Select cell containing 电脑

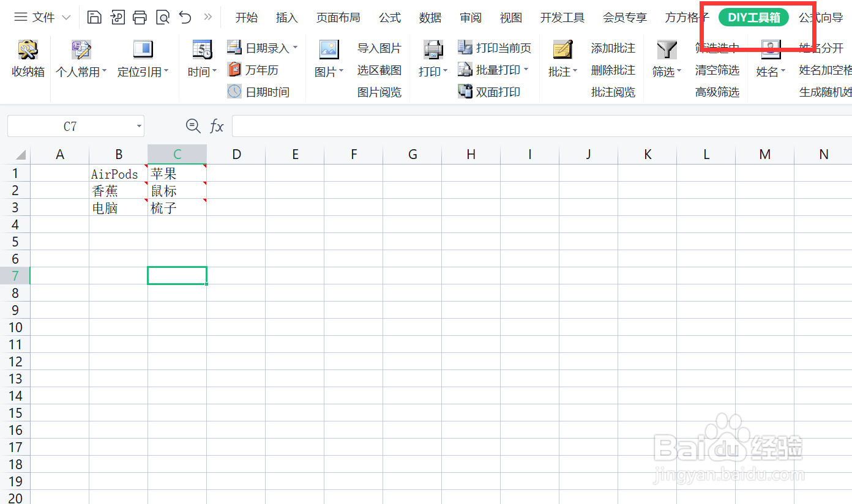118,207
